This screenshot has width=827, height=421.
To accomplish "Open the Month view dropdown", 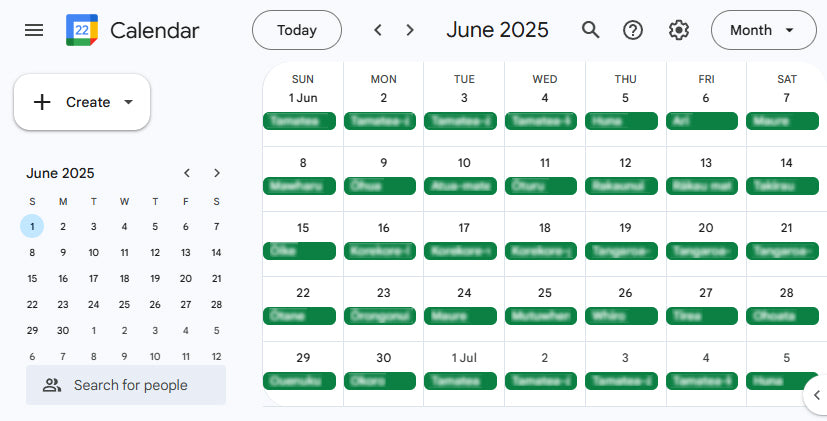I will pyautogui.click(x=762, y=30).
